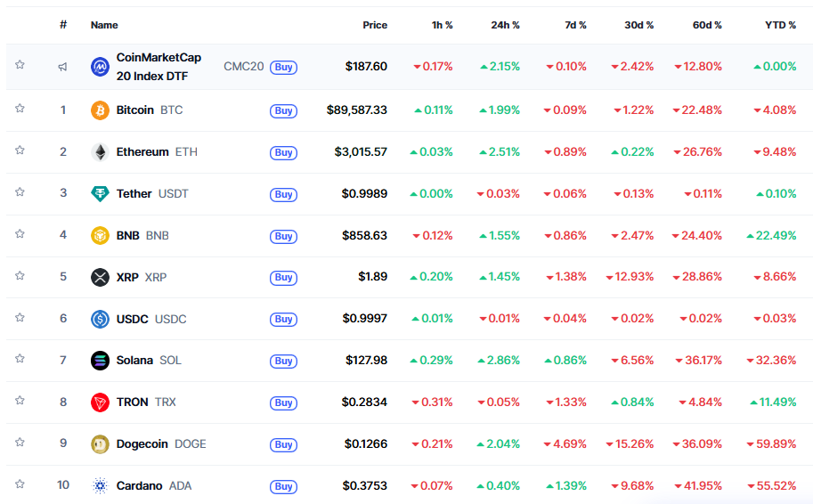
Task: Click the TRON logo icon
Action: pyautogui.click(x=101, y=402)
